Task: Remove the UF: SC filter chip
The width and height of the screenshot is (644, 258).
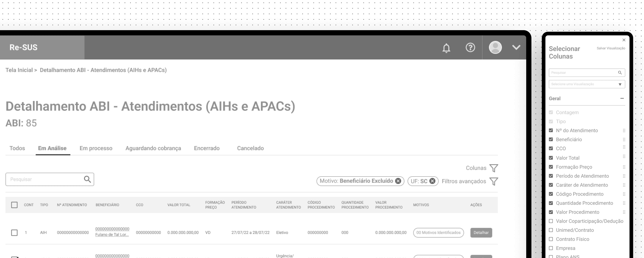Action: point(432,181)
